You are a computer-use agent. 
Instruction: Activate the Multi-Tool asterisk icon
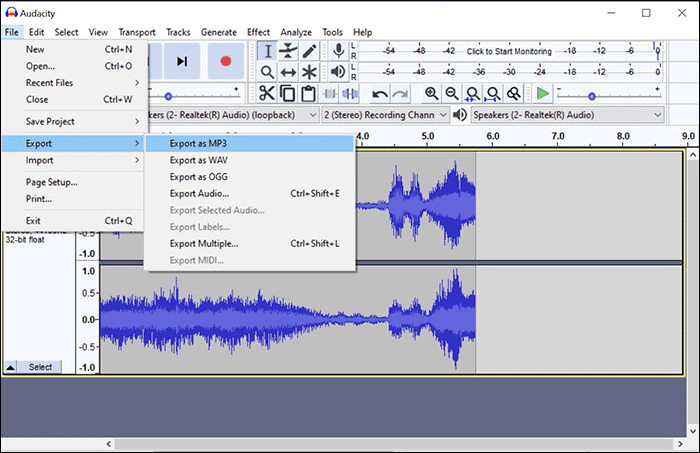[x=310, y=72]
